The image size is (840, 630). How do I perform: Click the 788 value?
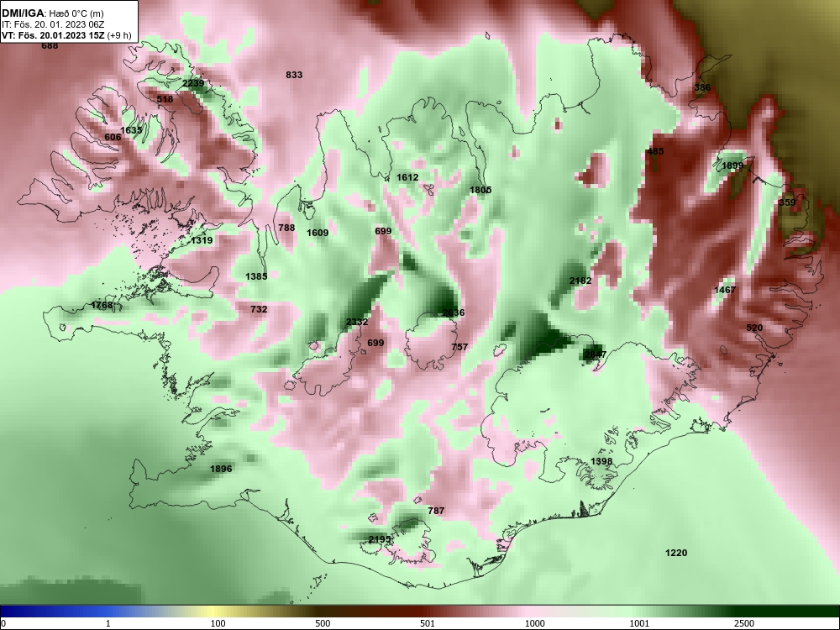[x=286, y=228]
